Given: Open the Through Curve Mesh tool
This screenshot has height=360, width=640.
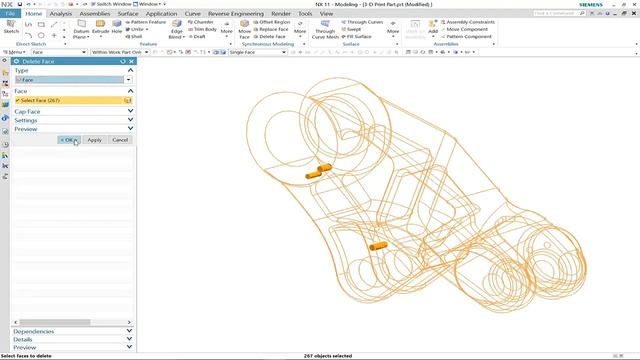Looking at the screenshot, I should 325,29.
